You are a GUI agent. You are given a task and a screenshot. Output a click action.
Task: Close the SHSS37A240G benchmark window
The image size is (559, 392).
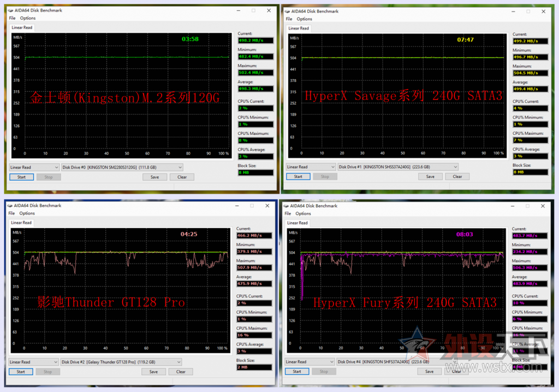[543, 11]
